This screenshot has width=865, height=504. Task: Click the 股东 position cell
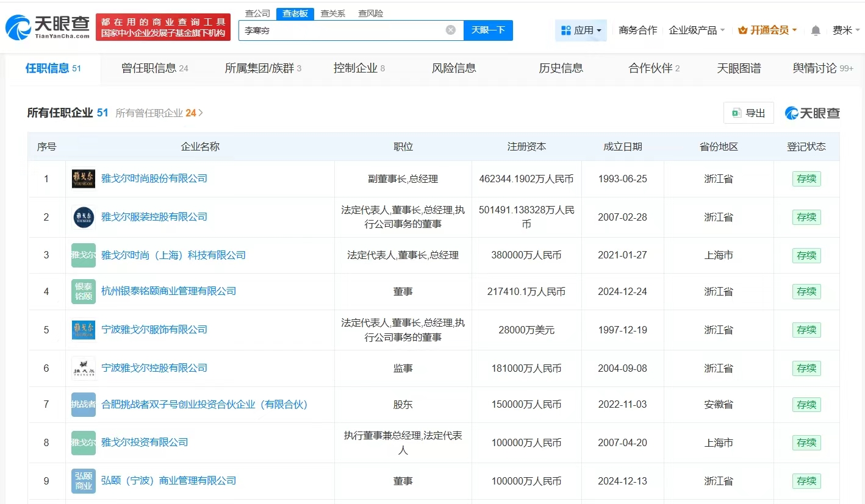click(x=403, y=405)
